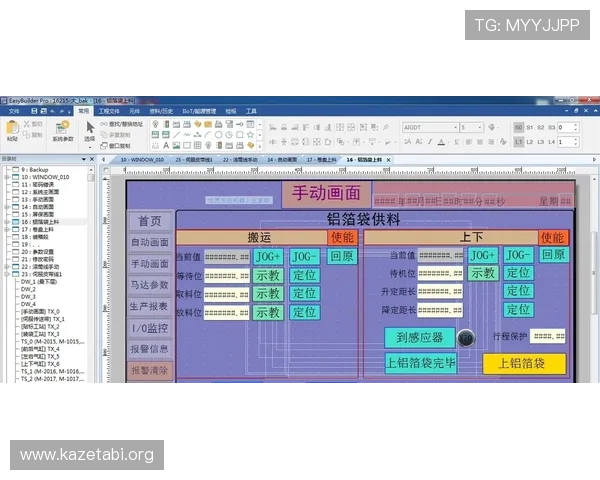The height and width of the screenshot is (480, 600).
Task: Toggle language L3 button
Action: [x=541, y=142]
